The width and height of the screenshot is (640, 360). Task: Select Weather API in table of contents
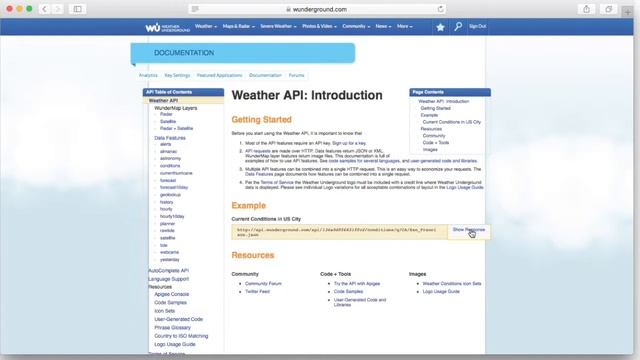click(163, 100)
